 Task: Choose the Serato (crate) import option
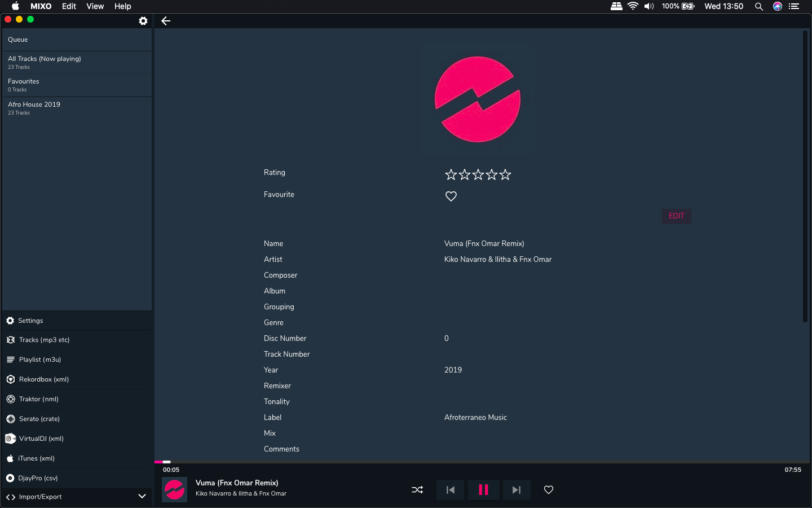(x=39, y=419)
